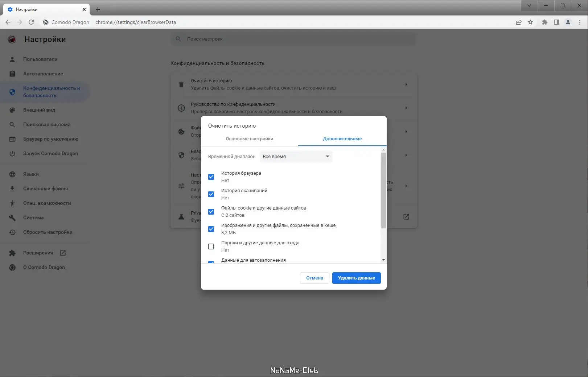
Task: Click the search magnifier icon in settings search
Action: [178, 39]
